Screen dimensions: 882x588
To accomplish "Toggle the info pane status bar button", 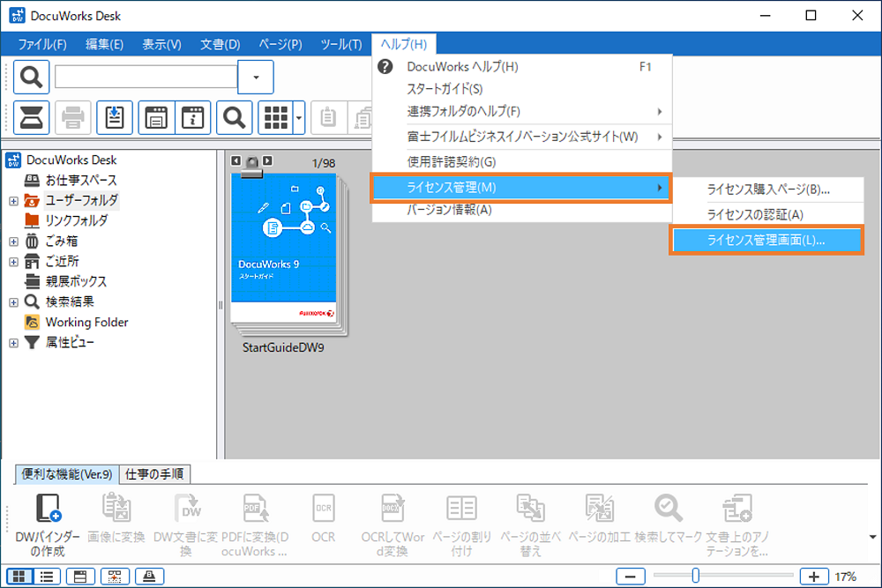I will 80,577.
